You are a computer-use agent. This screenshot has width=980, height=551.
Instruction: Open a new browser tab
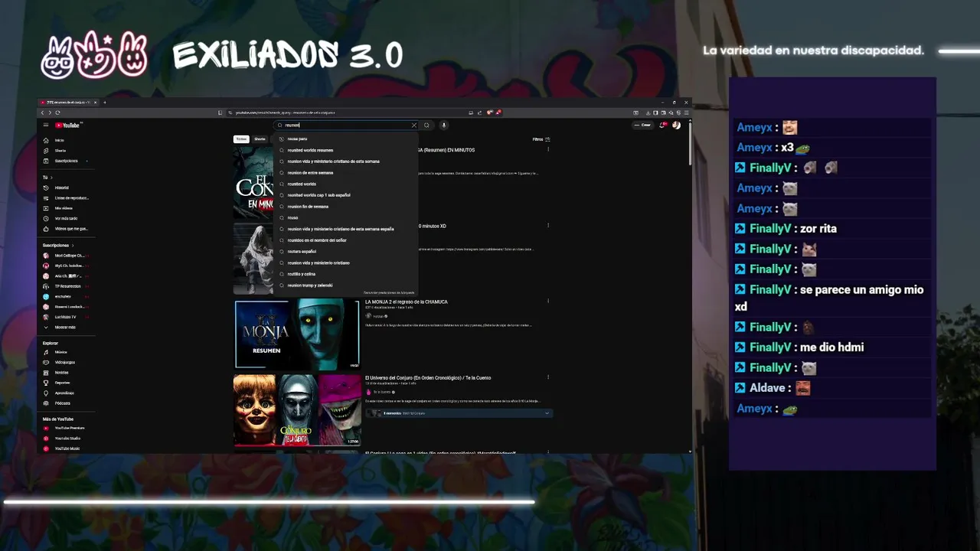tap(105, 102)
